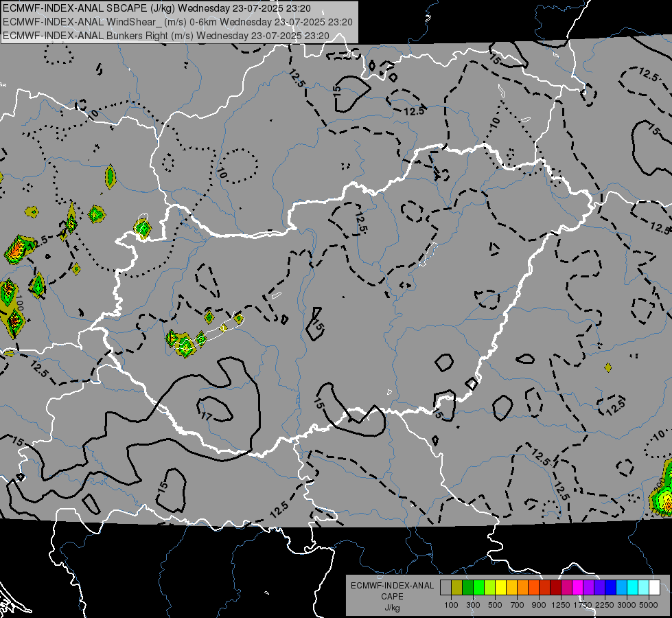Click the legend title ECMWF-INDEX-ANAL

[x=392, y=586]
